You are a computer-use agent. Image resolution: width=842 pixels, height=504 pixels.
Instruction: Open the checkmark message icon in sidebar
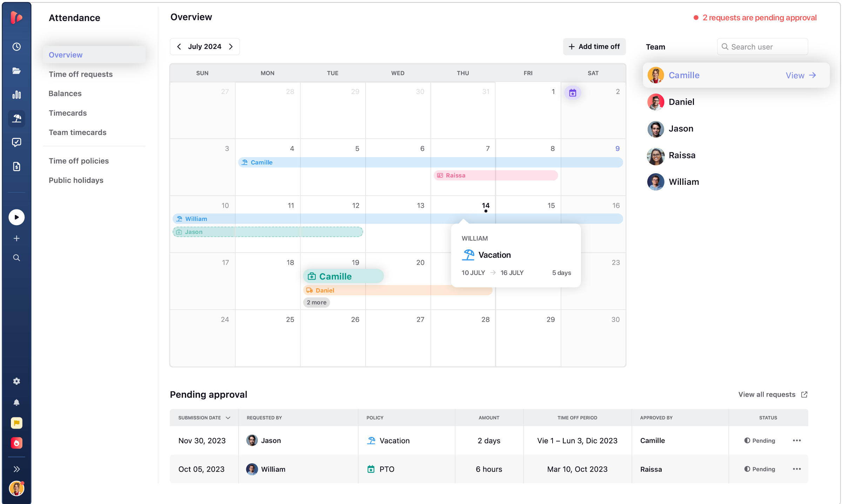coord(16,142)
